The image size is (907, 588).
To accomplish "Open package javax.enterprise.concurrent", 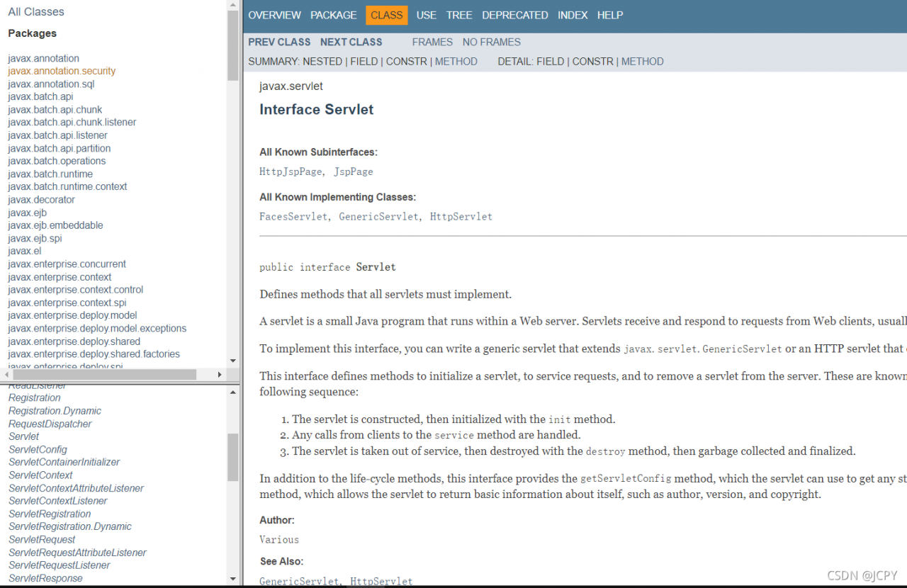I will tap(67, 264).
